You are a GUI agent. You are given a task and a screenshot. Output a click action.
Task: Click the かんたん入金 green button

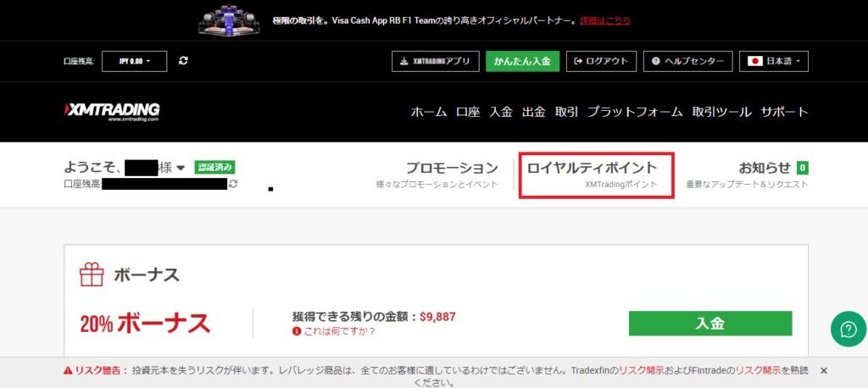pyautogui.click(x=522, y=61)
